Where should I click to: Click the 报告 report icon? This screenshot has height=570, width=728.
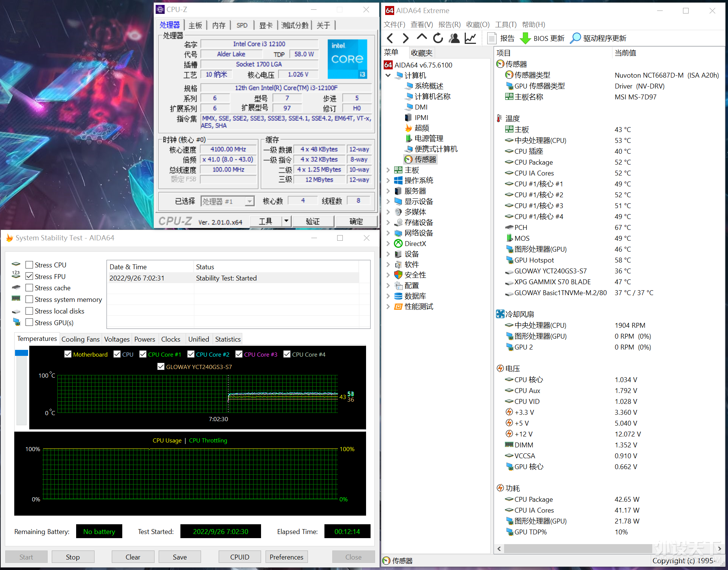point(492,38)
